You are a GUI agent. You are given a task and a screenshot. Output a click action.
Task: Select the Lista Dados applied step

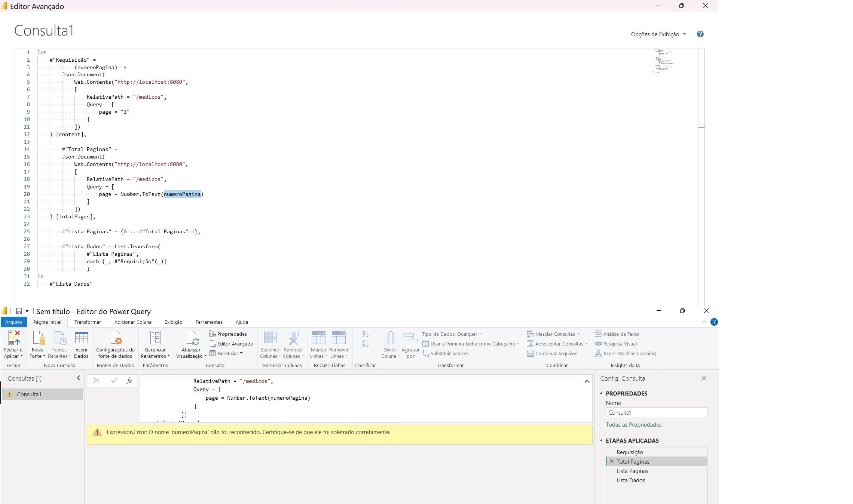pos(657,480)
